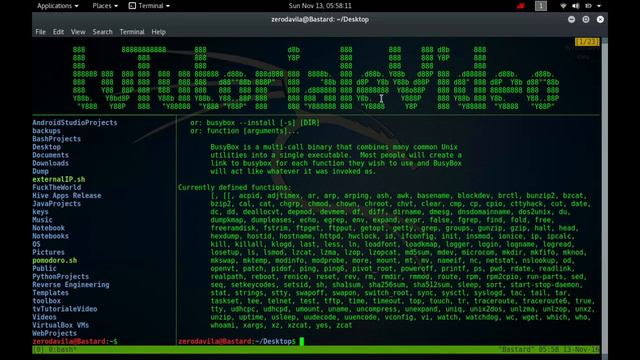Open the network status icon
Image resolution: width=640 pixels, height=360 pixels.
tap(563, 6)
